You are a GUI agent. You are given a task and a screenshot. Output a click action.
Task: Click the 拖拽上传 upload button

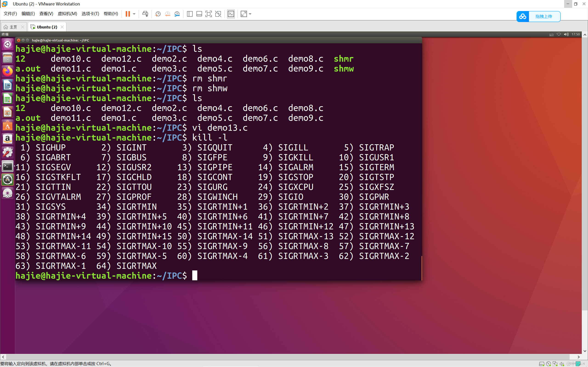(x=543, y=17)
